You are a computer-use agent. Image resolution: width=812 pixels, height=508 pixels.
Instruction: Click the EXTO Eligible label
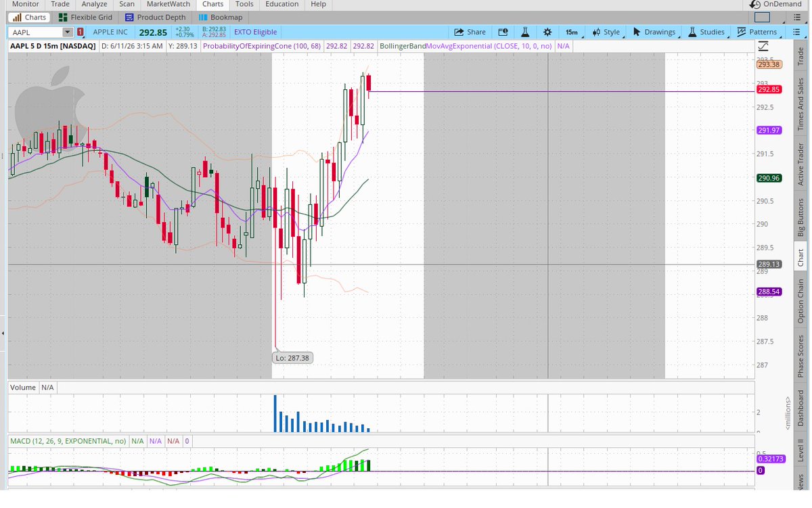pyautogui.click(x=255, y=32)
